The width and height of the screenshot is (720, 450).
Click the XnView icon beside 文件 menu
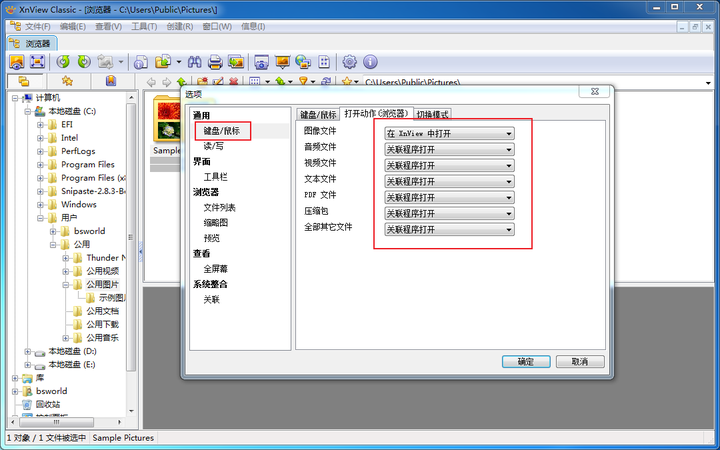pos(15,26)
